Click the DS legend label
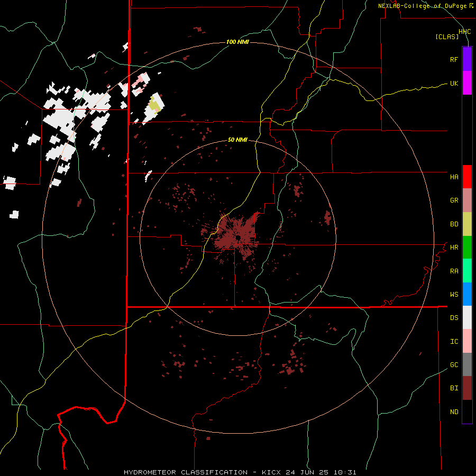 tap(454, 317)
